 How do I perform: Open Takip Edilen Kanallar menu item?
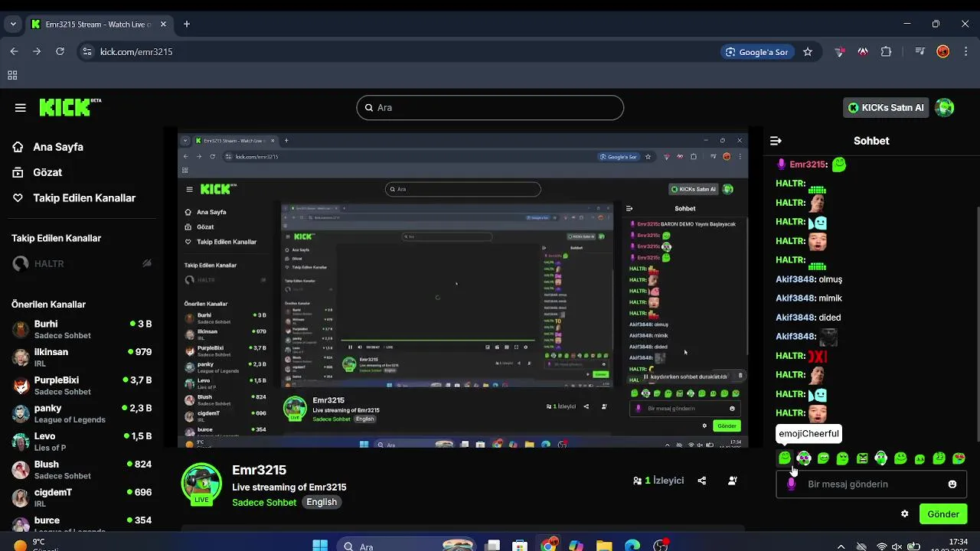click(x=73, y=197)
